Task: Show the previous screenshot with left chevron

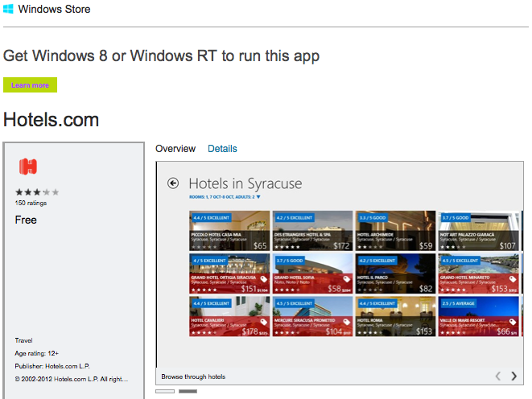Action: [x=498, y=376]
